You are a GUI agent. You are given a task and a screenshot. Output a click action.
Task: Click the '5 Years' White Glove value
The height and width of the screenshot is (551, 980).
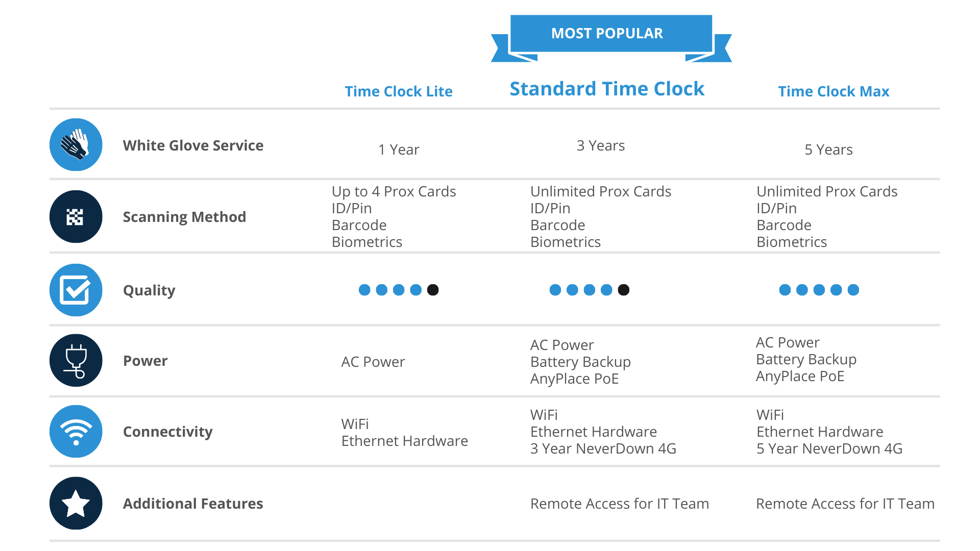click(x=828, y=149)
